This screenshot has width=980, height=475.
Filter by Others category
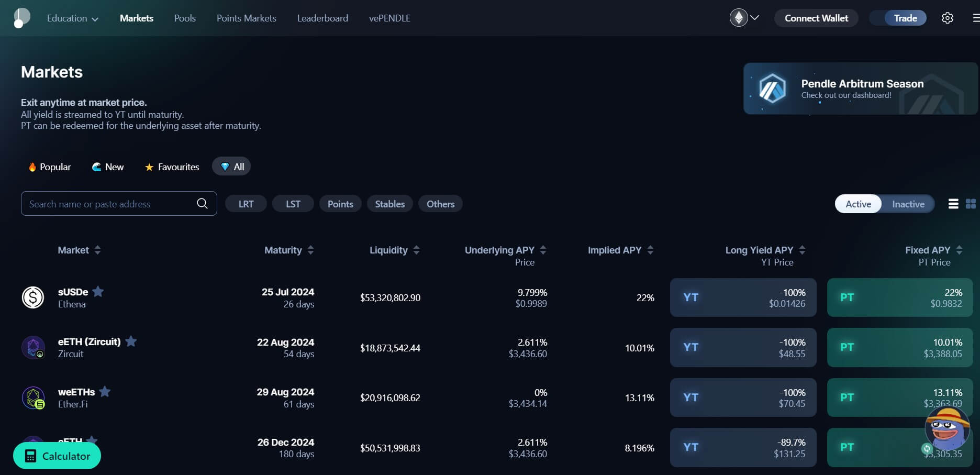(x=440, y=204)
